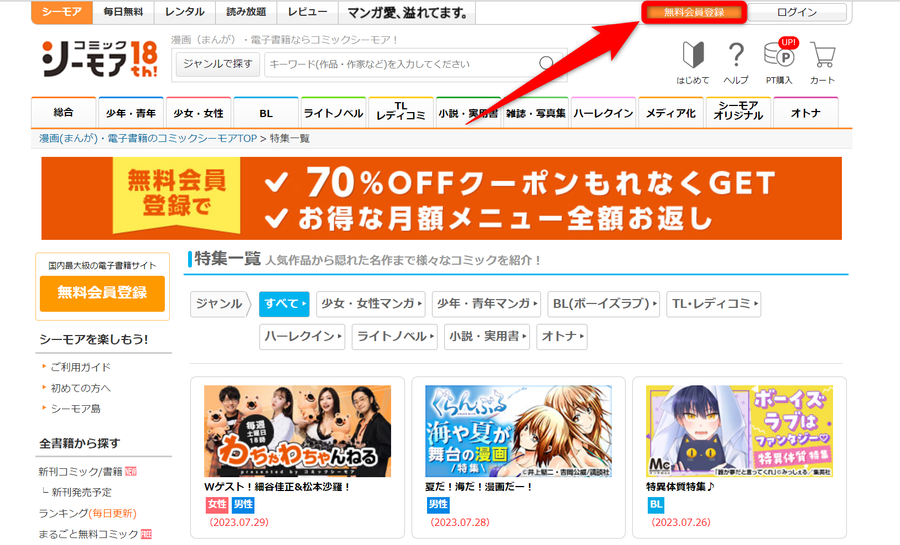Open the レビュー tab
The height and width of the screenshot is (545, 900).
[x=308, y=12]
